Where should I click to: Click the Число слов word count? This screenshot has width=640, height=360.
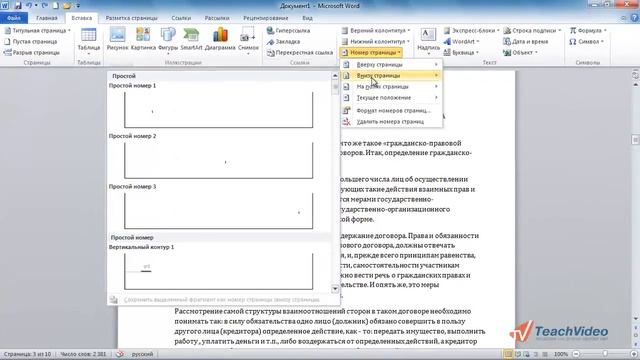click(83, 354)
